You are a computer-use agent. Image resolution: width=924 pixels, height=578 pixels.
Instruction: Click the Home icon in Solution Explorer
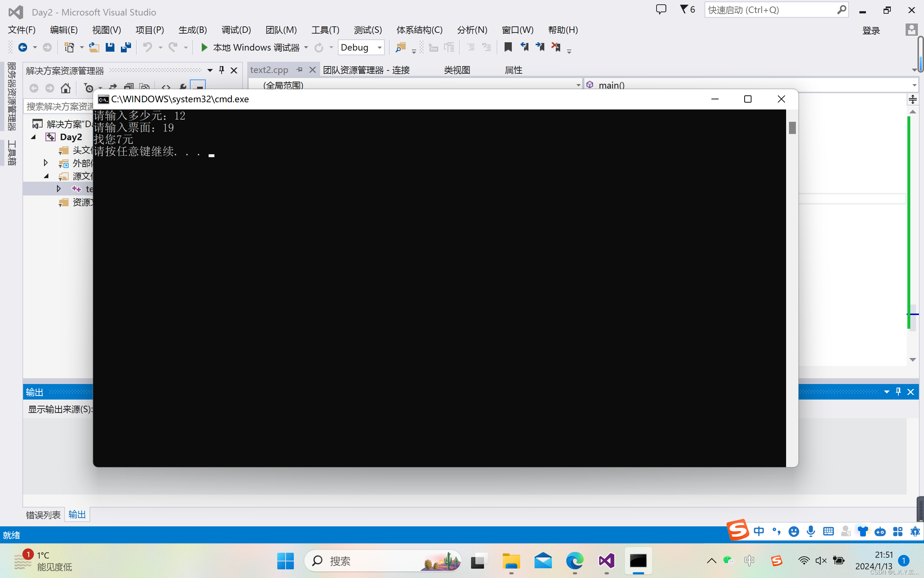tap(66, 88)
